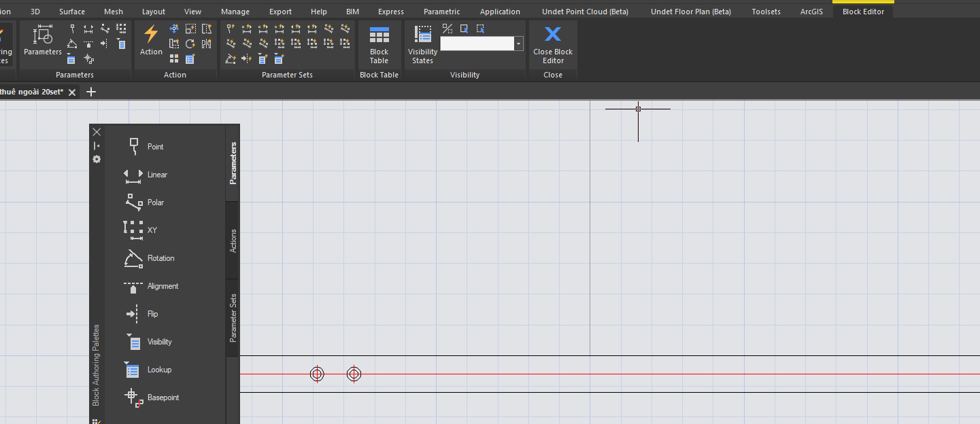Screen dimensions: 980x424
Task: Click the Make Visible icon
Action: [x=464, y=29]
